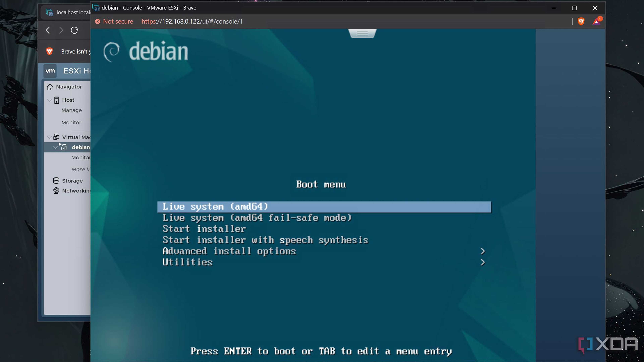644x362 pixels.
Task: Open Storage in the Navigator
Action: coord(72,181)
